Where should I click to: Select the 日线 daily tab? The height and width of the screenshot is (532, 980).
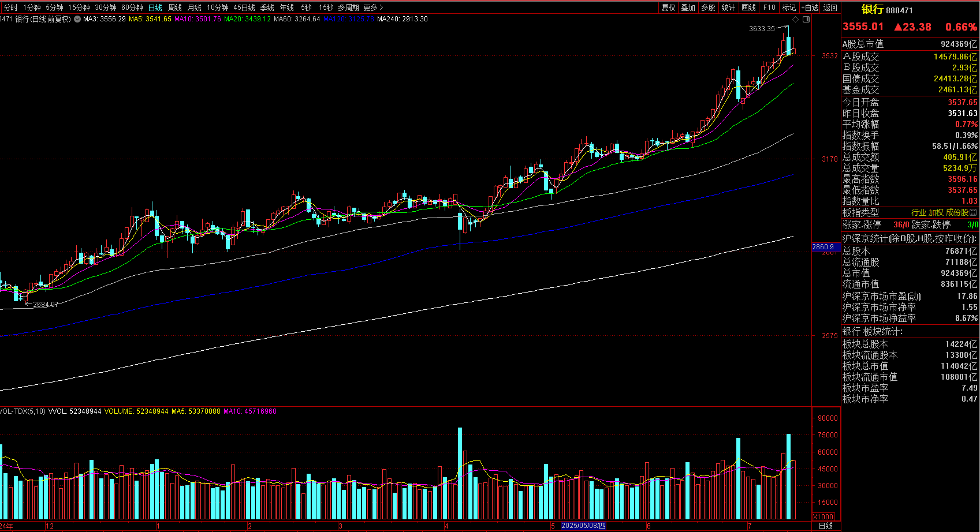tap(155, 8)
